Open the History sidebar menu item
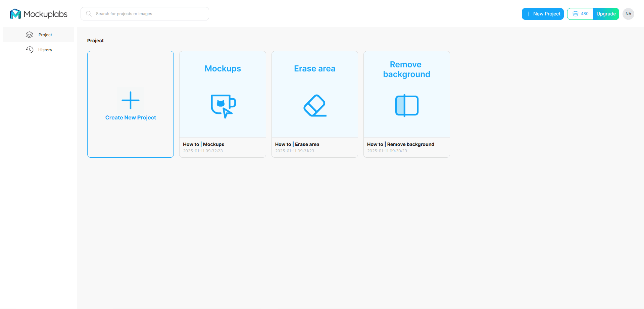The width and height of the screenshot is (644, 309). pos(39,50)
